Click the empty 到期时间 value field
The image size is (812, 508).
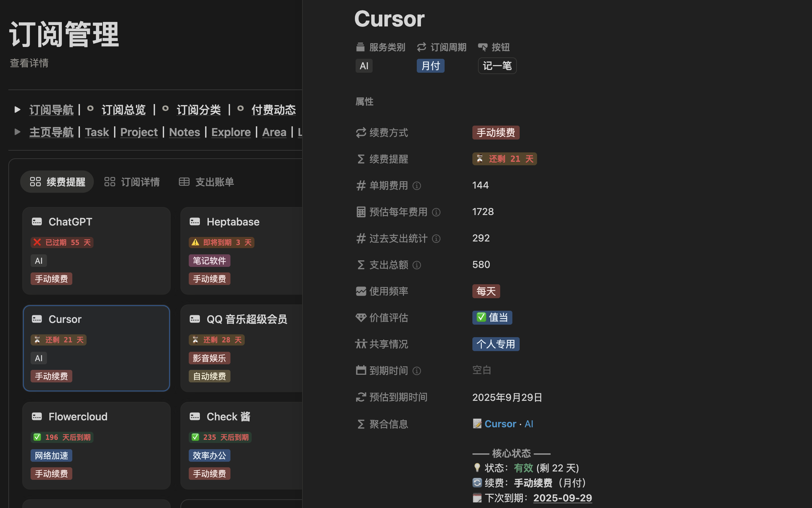coord(482,370)
